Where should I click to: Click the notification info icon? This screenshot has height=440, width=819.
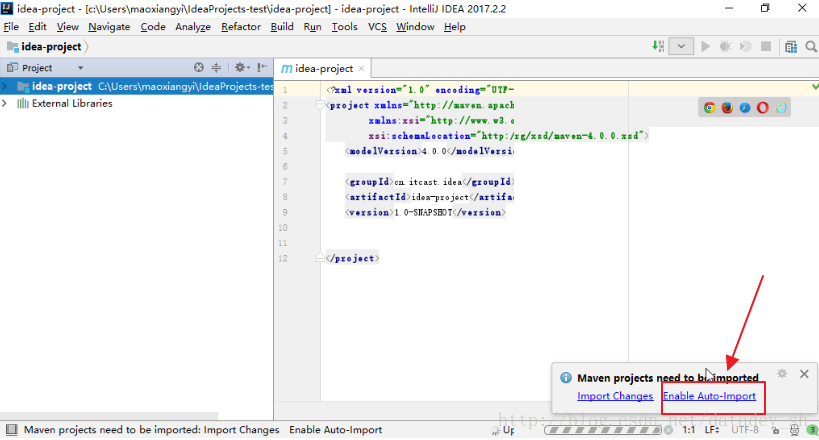click(566, 378)
